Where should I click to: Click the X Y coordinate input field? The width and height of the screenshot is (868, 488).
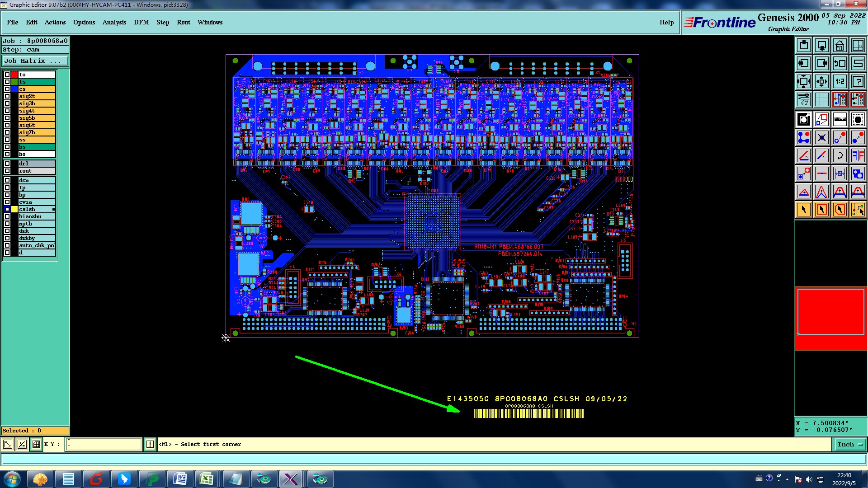tap(104, 445)
